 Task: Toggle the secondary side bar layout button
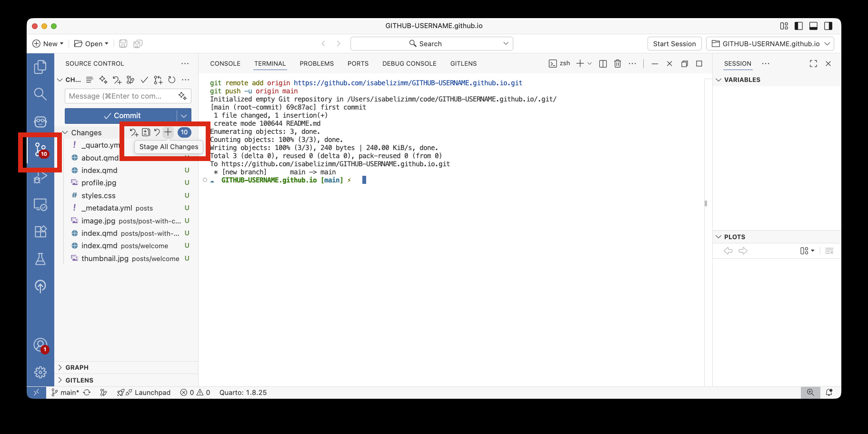click(828, 26)
